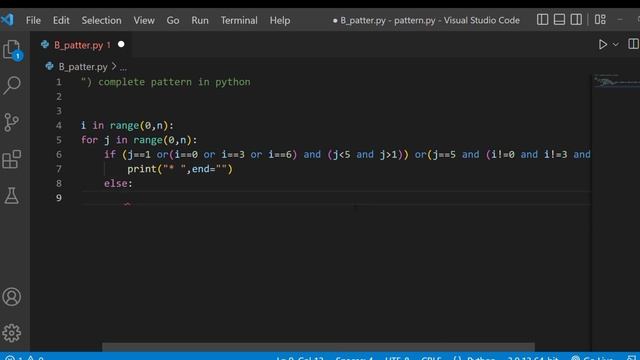Toggle the secondary side bar
The image size is (640, 360).
576,20
